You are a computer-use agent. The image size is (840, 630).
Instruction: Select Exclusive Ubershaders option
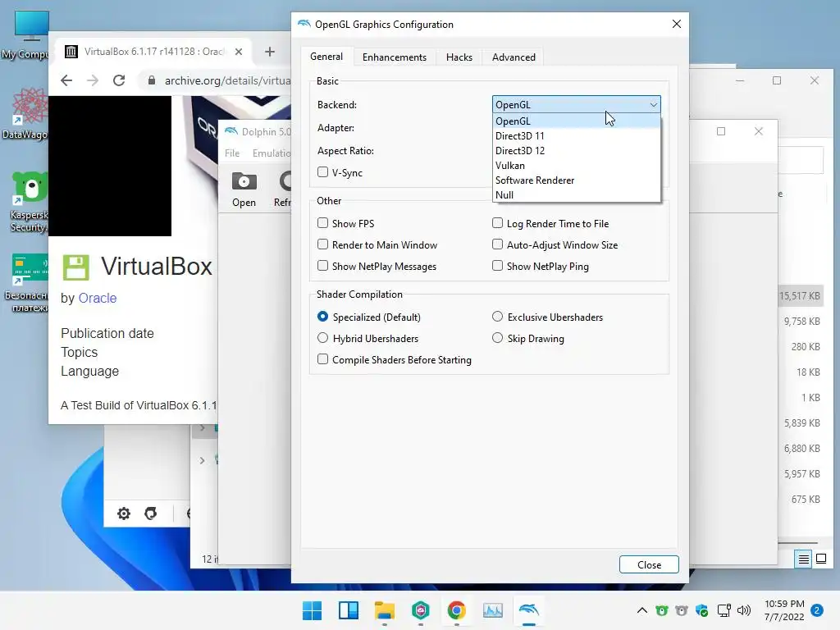[x=498, y=317]
